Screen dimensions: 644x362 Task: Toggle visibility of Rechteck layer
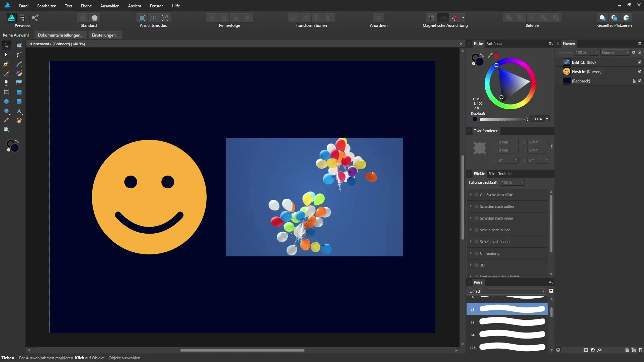[x=640, y=81]
